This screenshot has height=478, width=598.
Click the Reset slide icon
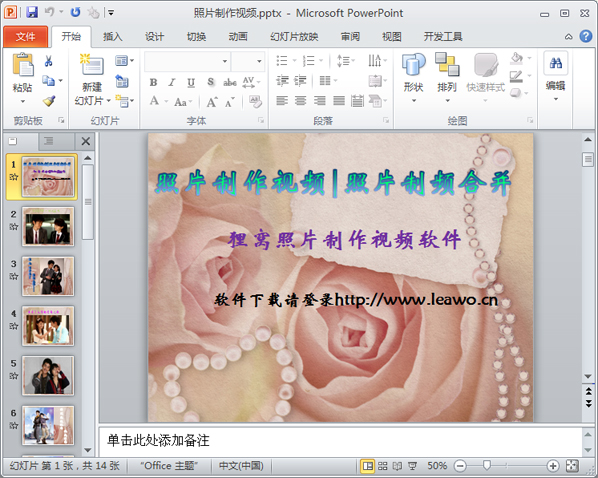point(122,81)
